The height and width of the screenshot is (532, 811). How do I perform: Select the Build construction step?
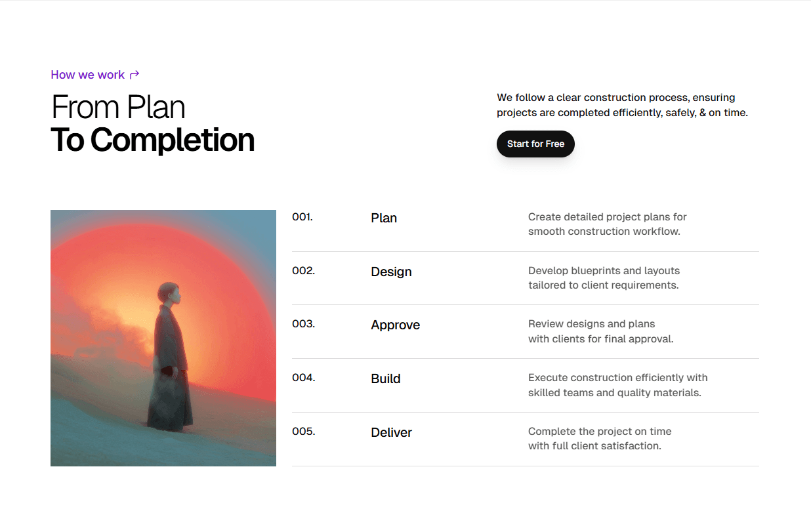coord(385,379)
